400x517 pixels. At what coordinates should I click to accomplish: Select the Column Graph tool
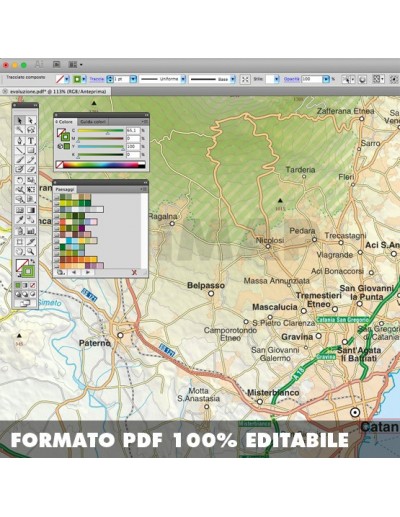click(31, 231)
